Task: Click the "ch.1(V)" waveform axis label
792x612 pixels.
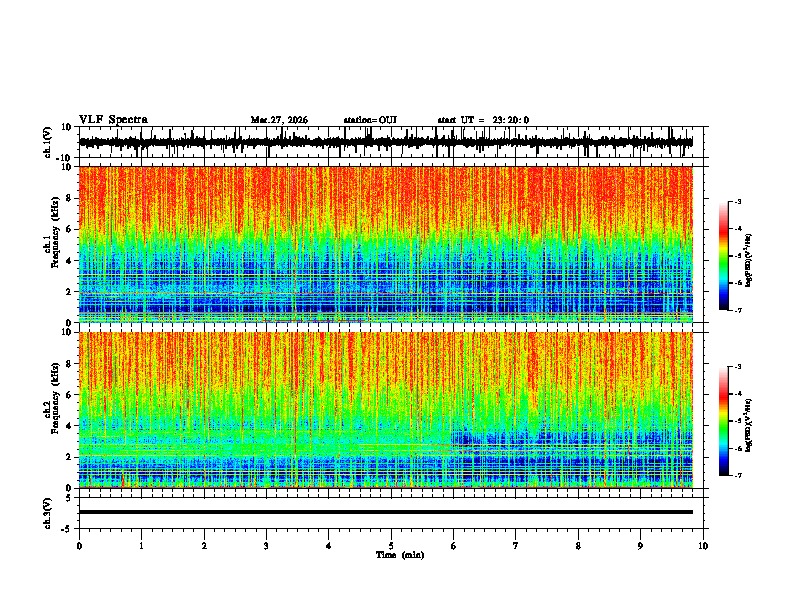Action: (x=48, y=142)
